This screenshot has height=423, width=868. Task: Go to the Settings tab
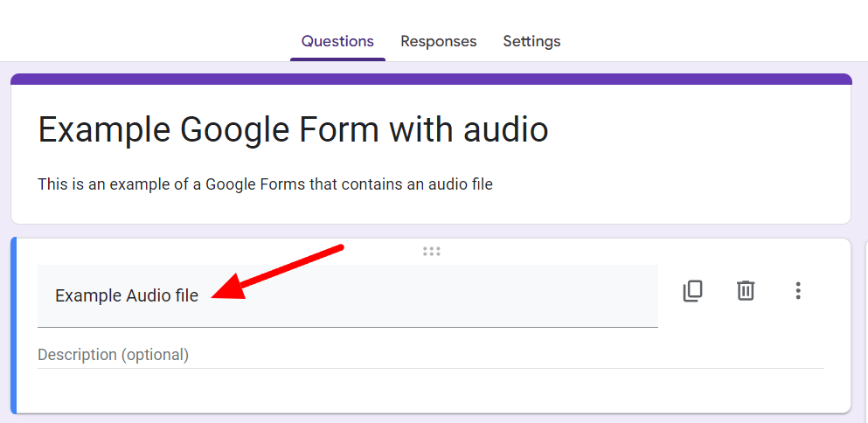pyautogui.click(x=531, y=42)
